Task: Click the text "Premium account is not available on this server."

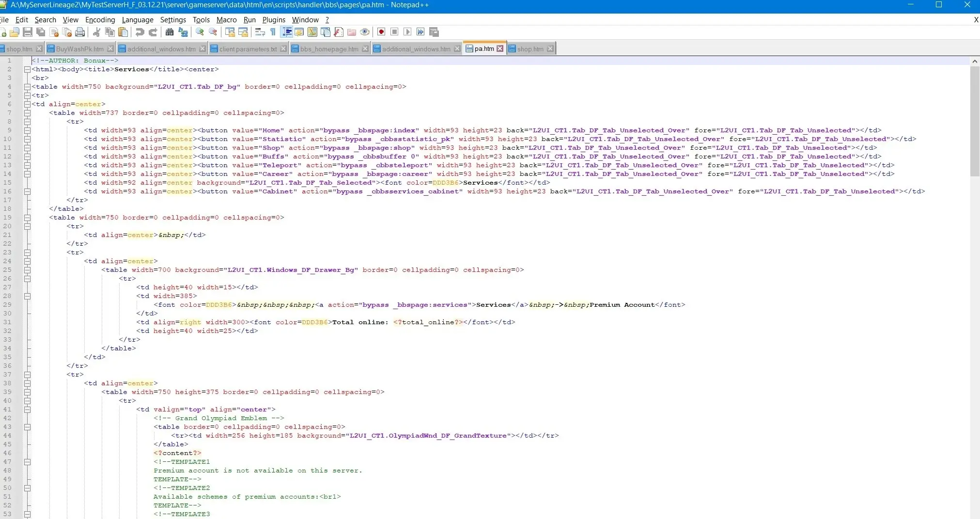Action: click(x=258, y=471)
